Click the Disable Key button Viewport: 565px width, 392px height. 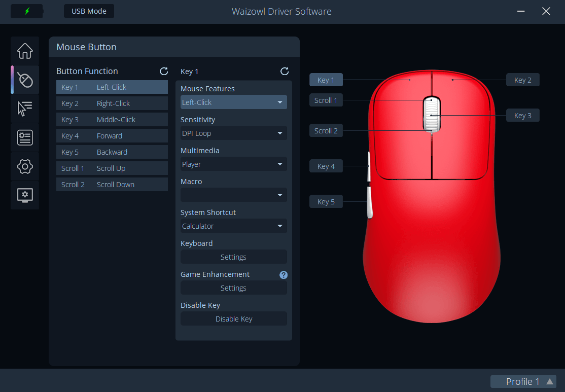(x=233, y=319)
